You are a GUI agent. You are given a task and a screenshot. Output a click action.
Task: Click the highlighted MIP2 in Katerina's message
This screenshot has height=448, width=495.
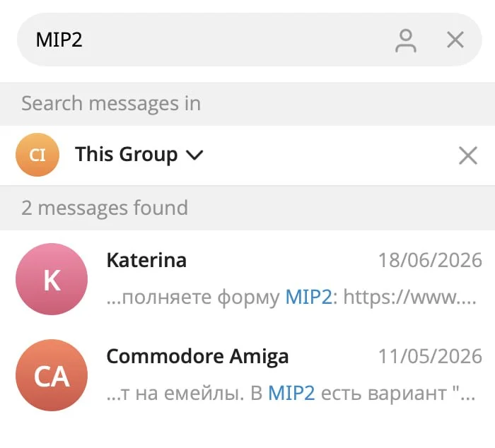308,297
